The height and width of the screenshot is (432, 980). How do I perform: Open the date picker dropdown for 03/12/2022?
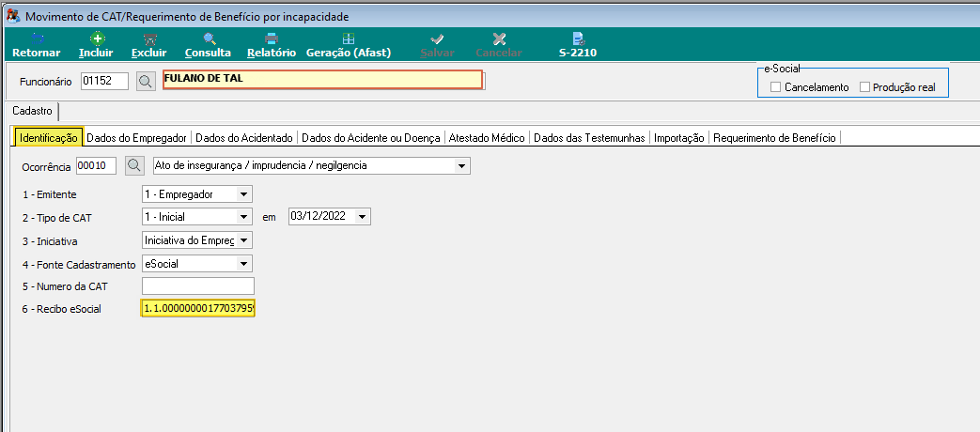click(x=363, y=217)
